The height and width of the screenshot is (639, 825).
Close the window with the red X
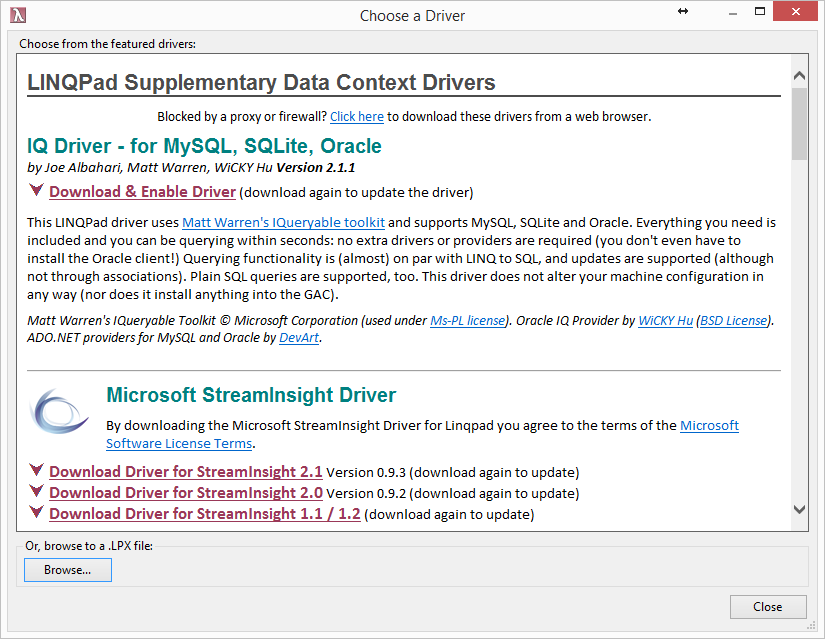pos(795,11)
